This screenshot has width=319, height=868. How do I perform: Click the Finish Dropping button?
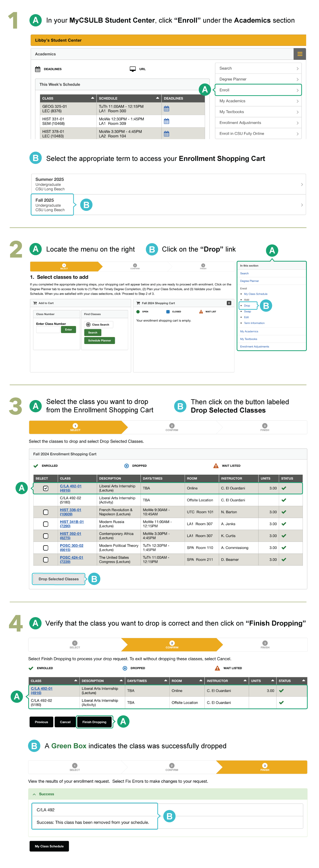(x=94, y=722)
